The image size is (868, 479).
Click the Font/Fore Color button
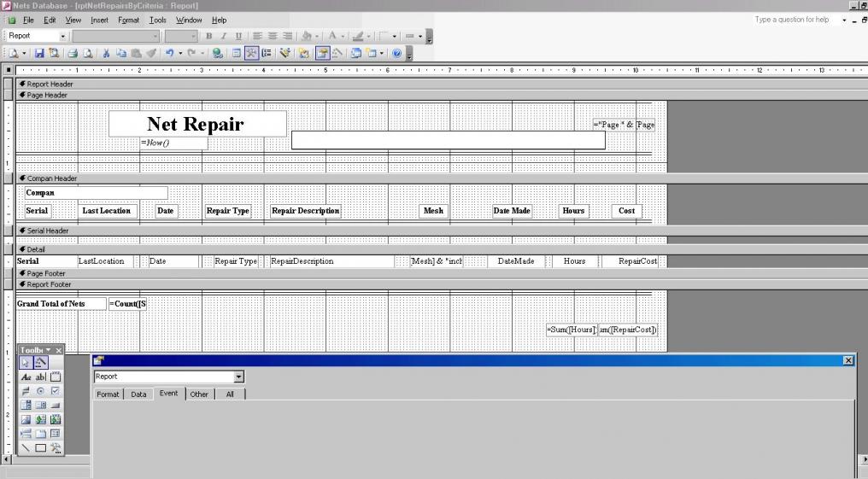pos(332,36)
